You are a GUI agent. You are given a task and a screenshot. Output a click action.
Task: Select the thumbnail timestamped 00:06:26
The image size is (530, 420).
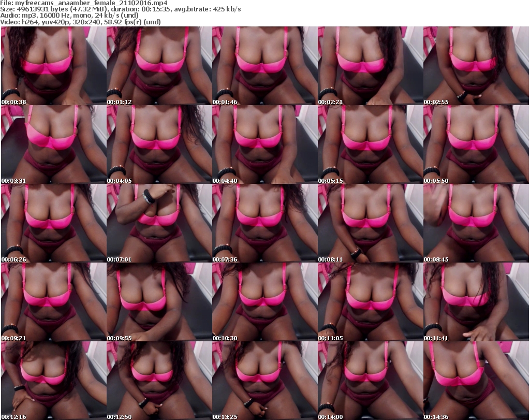(x=54, y=223)
